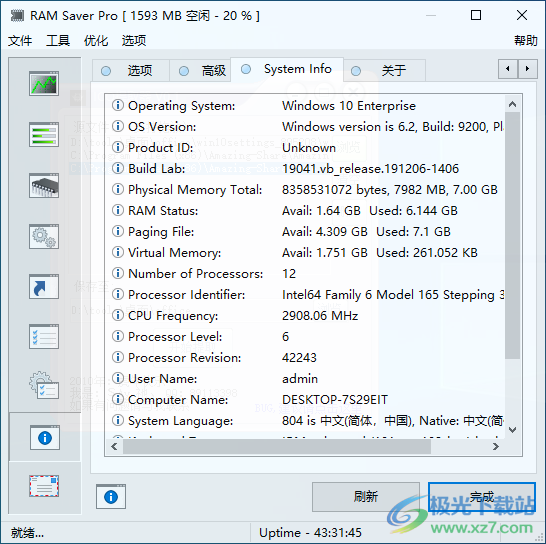Click info icon next to Processor Identifier

(x=118, y=294)
